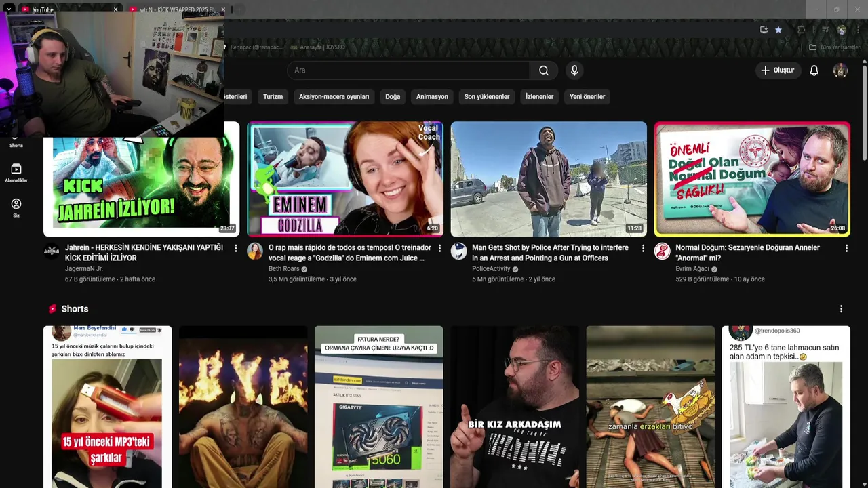Open more options for the Jahrein video
Viewport: 868px width, 488px height.
236,249
